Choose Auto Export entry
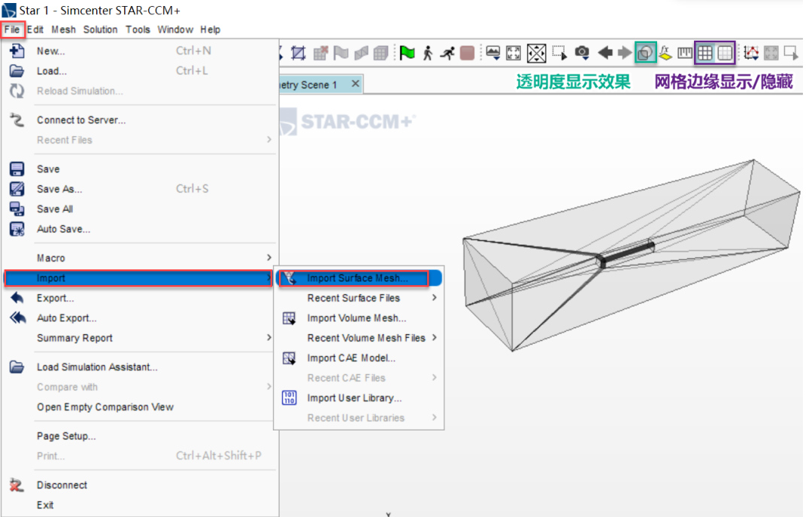Image resolution: width=812 pixels, height=517 pixels. pyautogui.click(x=140, y=318)
